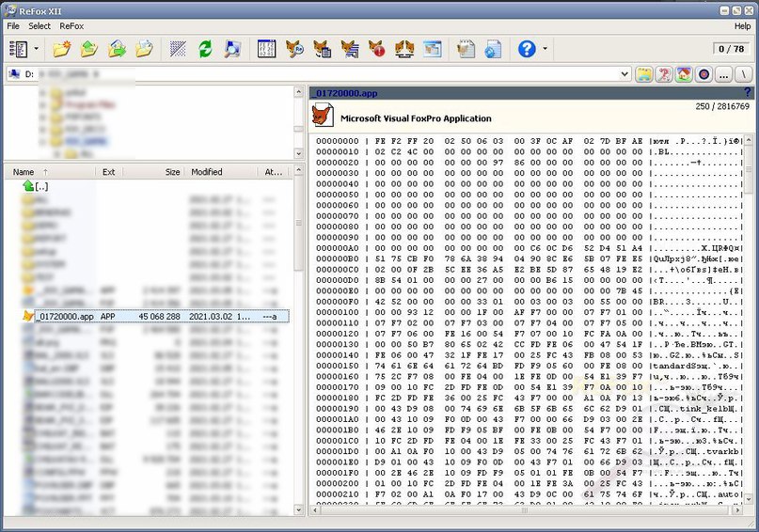Viewport: 759px width, 532px height.
Task: Click the file list scrollbar up arrow
Action: click(299, 170)
